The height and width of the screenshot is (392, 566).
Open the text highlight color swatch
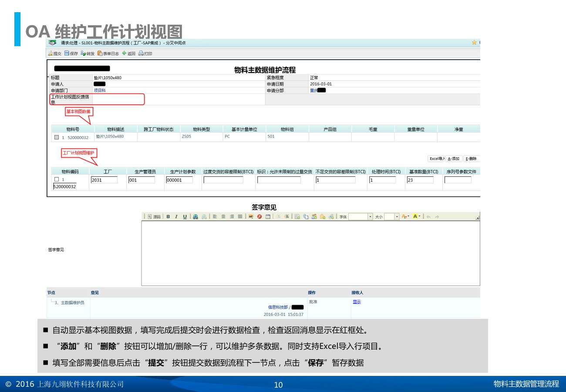coord(415,216)
